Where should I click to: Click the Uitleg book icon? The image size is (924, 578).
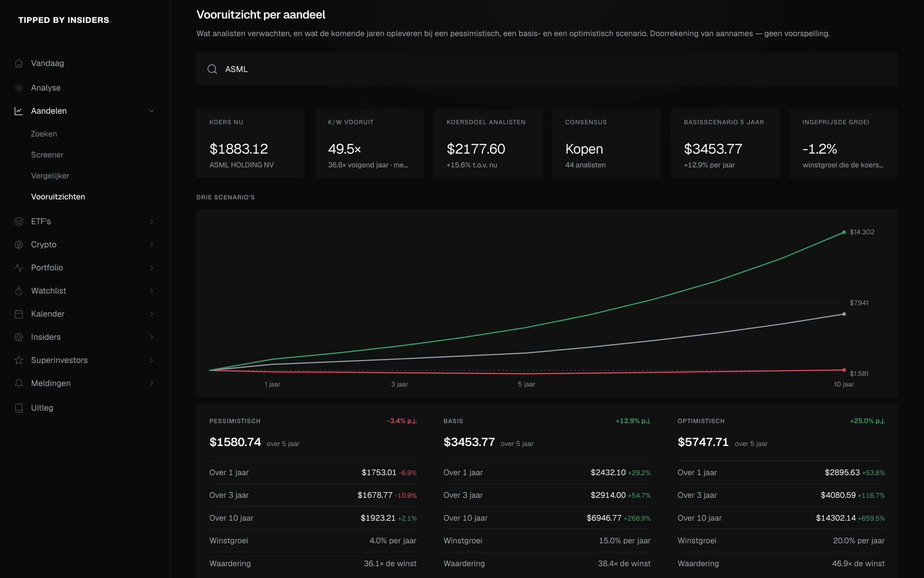point(19,408)
